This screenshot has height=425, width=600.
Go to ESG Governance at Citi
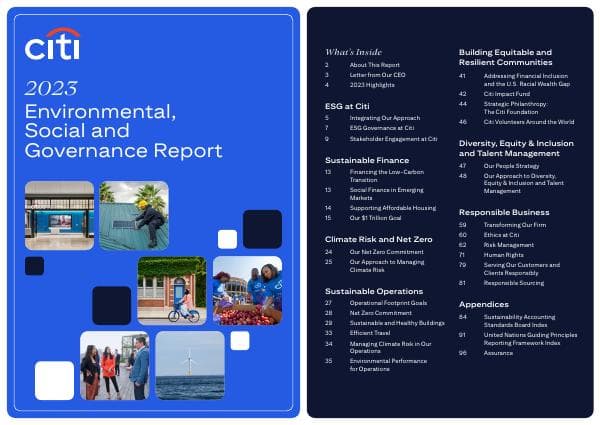coord(382,128)
